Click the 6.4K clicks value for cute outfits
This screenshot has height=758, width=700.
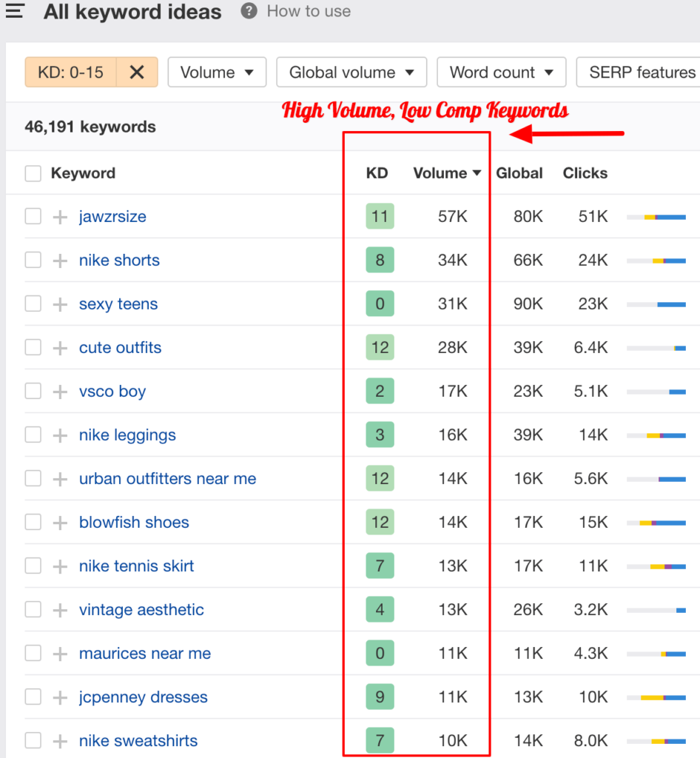point(590,348)
